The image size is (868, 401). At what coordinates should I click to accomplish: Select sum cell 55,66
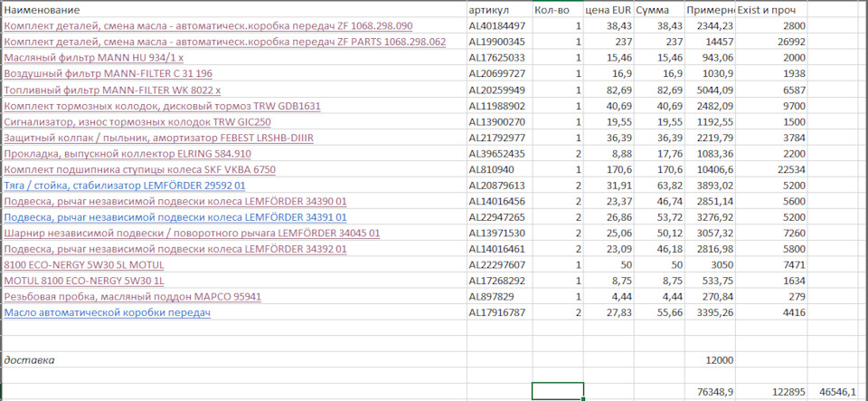[659, 313]
